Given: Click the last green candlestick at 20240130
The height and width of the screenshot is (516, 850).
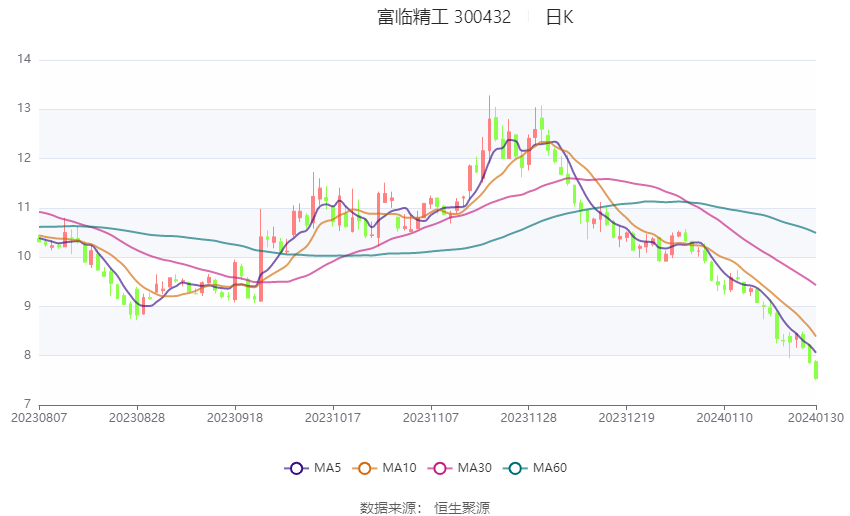Looking at the screenshot, I should click(x=816, y=370).
